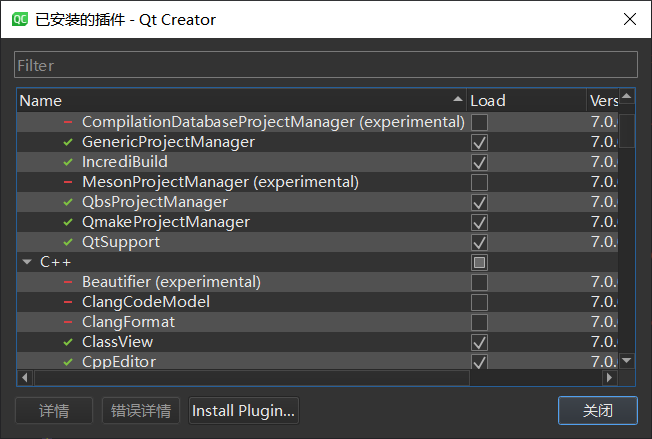This screenshot has width=652, height=439.
Task: Enable CompilationDatabaseProjectManager load checkbox
Action: (x=480, y=122)
